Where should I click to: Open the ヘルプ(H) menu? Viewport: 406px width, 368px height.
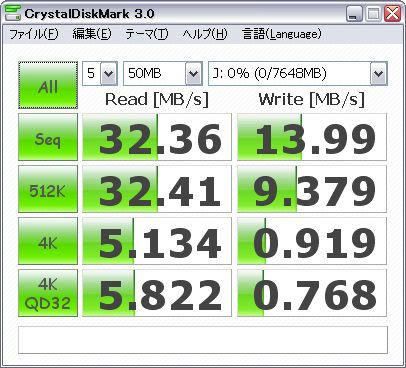click(205, 34)
